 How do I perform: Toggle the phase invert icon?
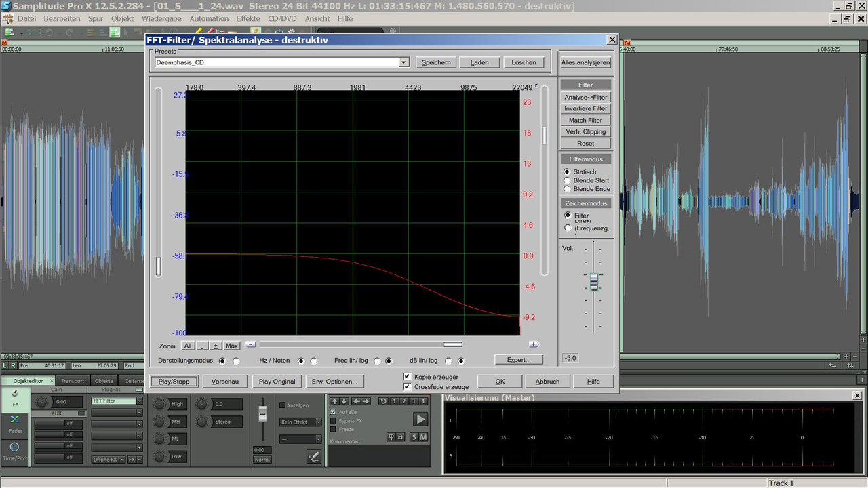tap(391, 437)
